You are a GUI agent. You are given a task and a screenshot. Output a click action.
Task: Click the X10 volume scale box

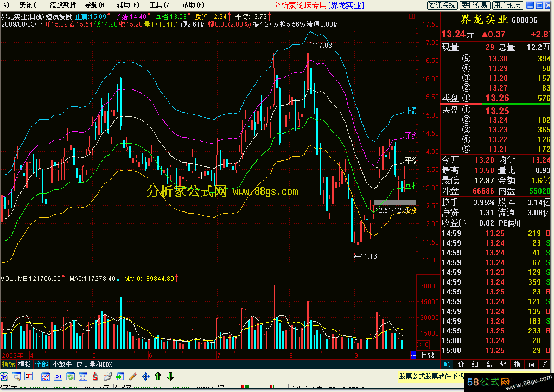pyautogui.click(x=423, y=345)
